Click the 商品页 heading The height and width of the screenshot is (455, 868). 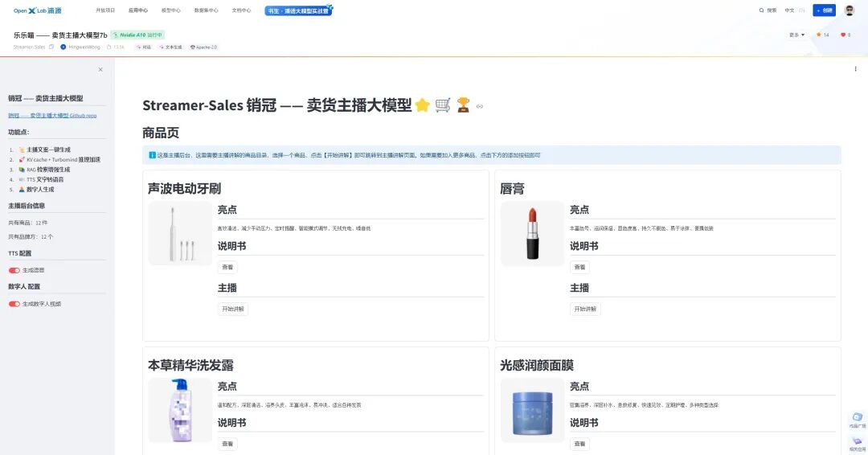tap(161, 133)
